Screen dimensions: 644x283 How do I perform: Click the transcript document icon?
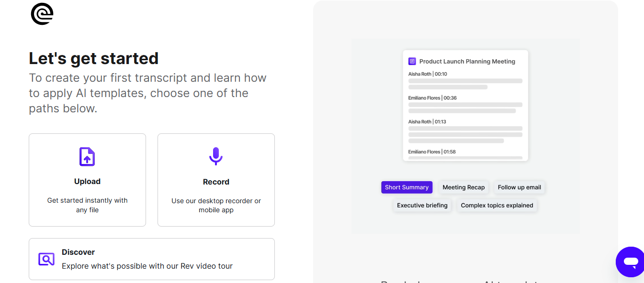click(x=412, y=61)
